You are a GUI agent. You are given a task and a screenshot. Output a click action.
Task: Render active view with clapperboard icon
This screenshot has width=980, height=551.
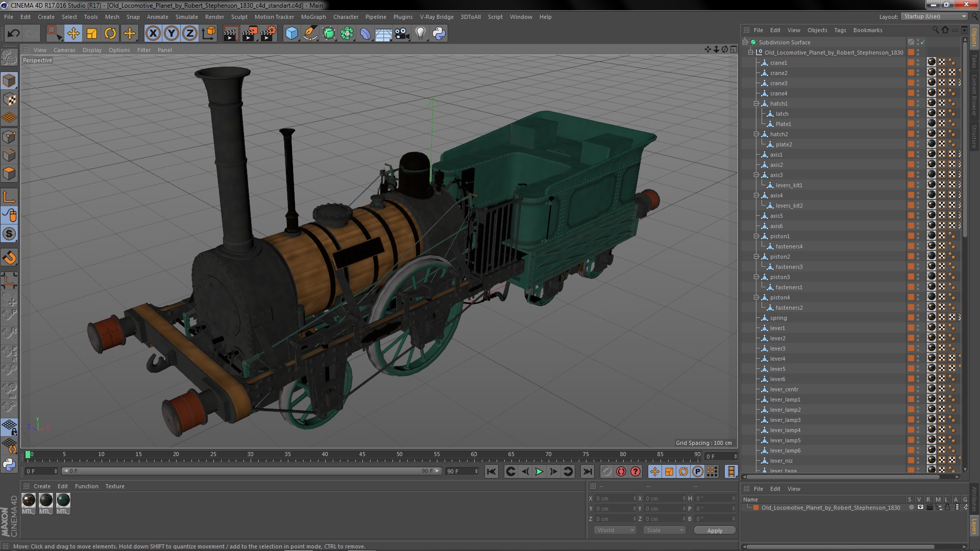click(231, 34)
